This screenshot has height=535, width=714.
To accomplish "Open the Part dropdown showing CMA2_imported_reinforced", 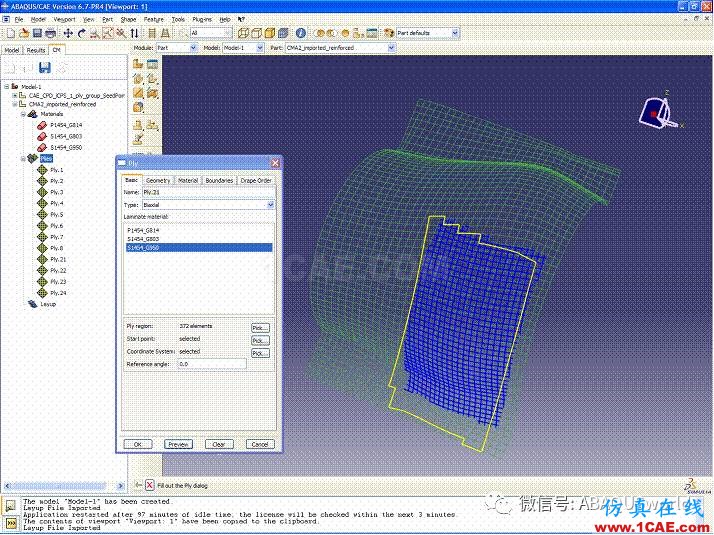I will [391, 48].
